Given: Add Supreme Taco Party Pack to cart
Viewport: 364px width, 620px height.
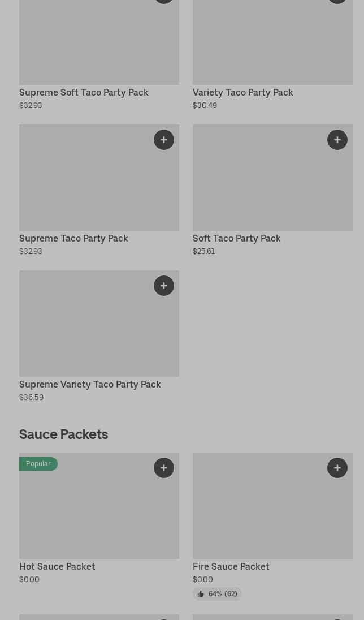Looking at the screenshot, I should 164,140.
